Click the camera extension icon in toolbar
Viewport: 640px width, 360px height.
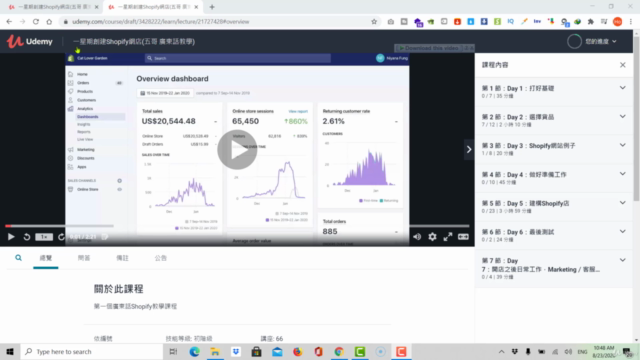391,22
